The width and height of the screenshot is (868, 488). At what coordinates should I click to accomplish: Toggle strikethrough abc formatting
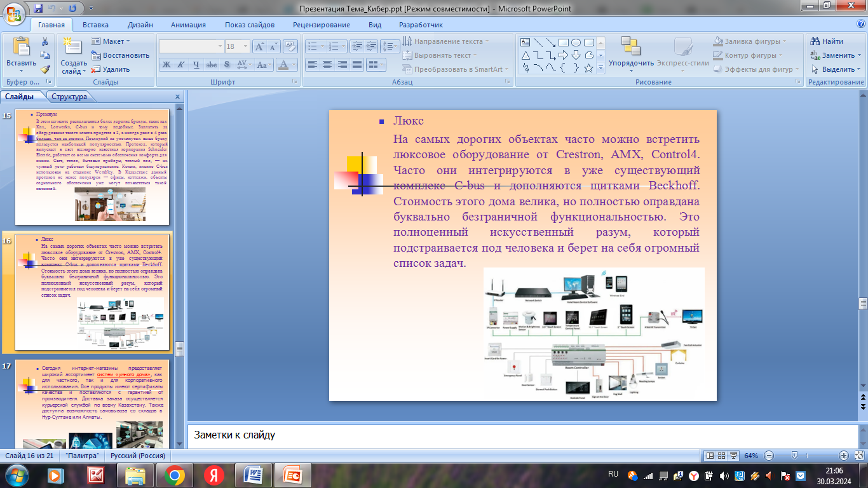(x=212, y=64)
